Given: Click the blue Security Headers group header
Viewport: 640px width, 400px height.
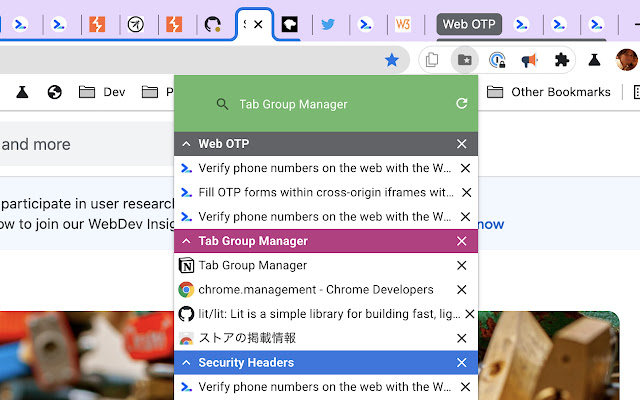Looking at the screenshot, I should (326, 362).
